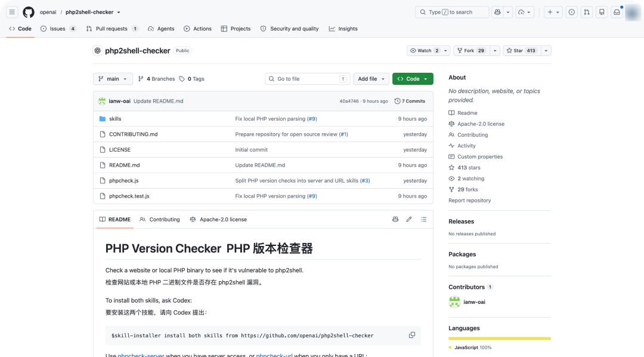Open the notifications inbox icon
This screenshot has width=644, height=357.
point(617,13)
